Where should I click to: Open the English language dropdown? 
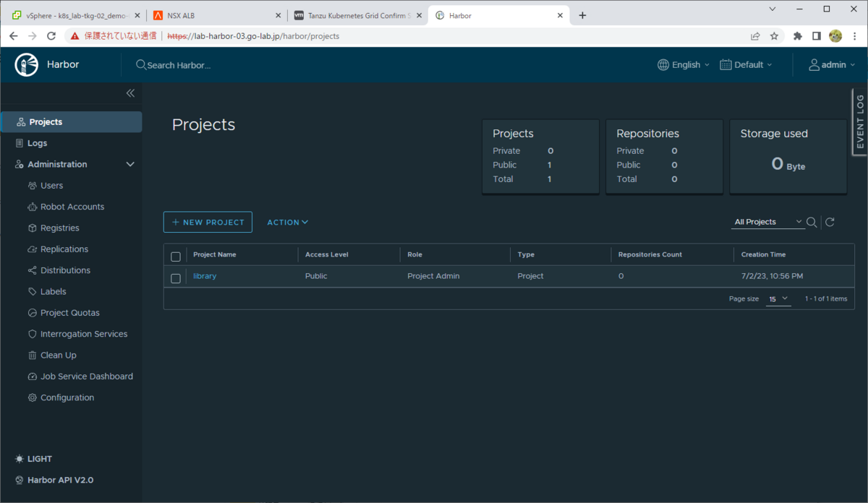coord(684,65)
